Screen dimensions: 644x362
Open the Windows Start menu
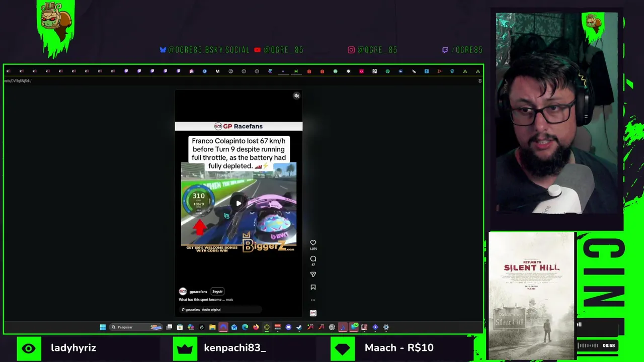pyautogui.click(x=103, y=327)
